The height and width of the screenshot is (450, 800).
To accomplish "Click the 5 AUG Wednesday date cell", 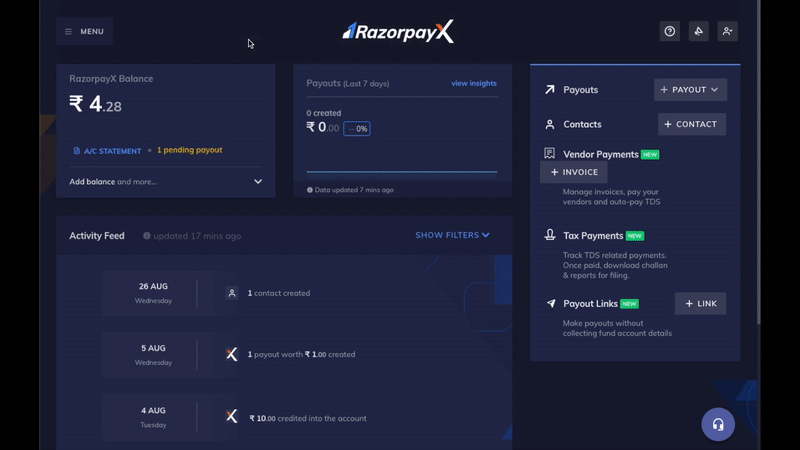I will coord(153,355).
